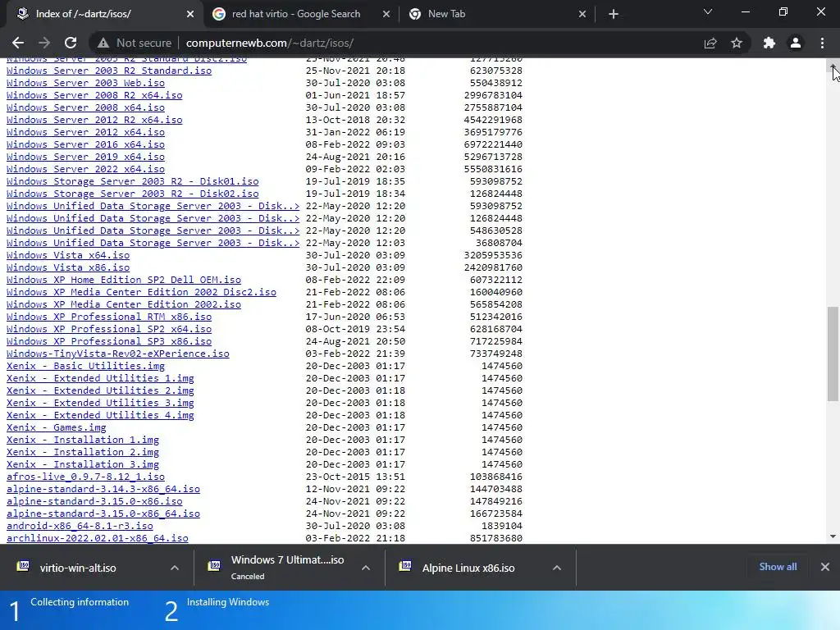
Task: Click Windows-TinyVista-Rev02-eXPerience.iso link
Action: click(x=118, y=354)
